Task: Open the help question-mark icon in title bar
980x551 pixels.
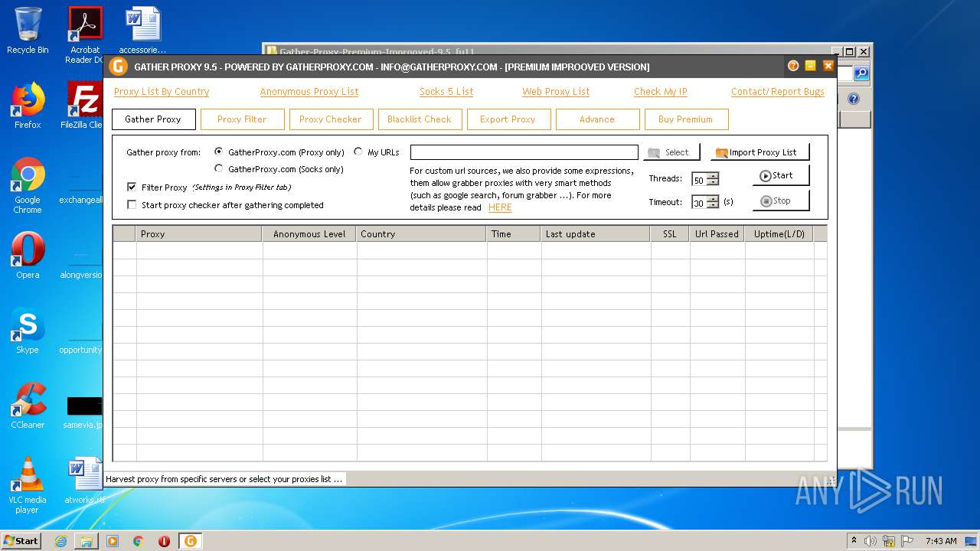Action: point(793,66)
